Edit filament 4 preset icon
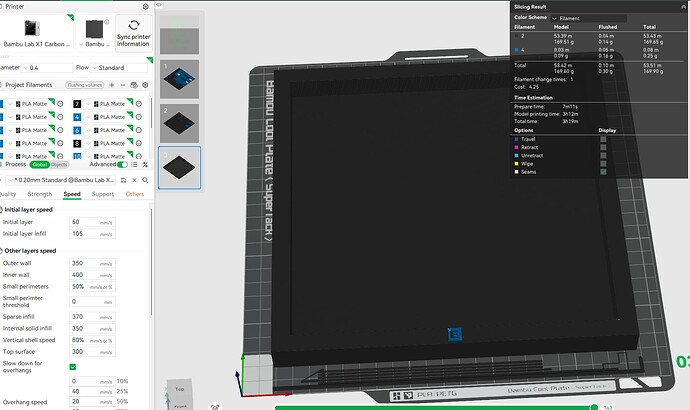 (139, 117)
